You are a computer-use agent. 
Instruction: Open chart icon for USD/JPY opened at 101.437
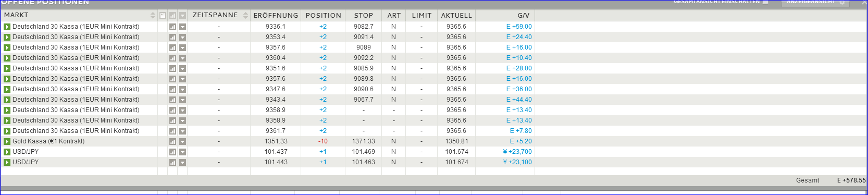click(172, 152)
